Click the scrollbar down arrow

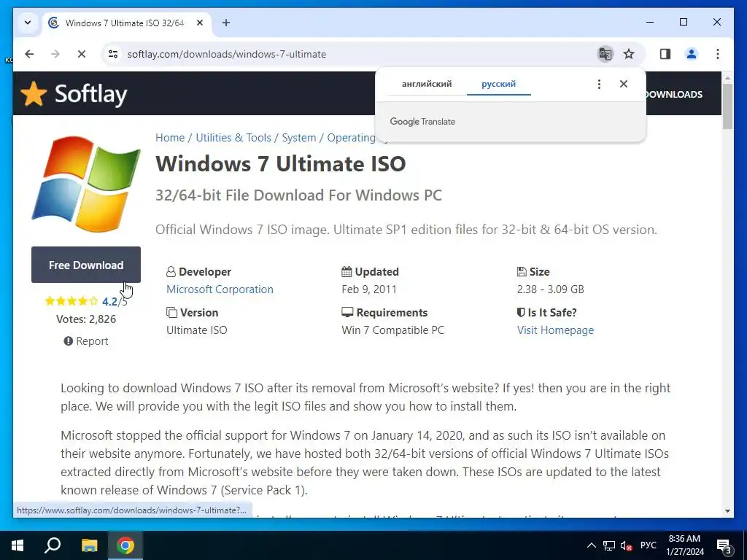727,511
